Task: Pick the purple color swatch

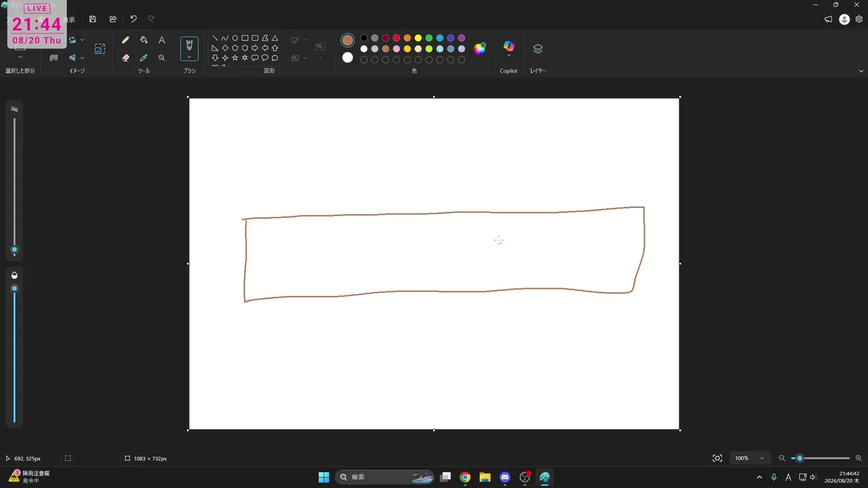Action: [462, 38]
